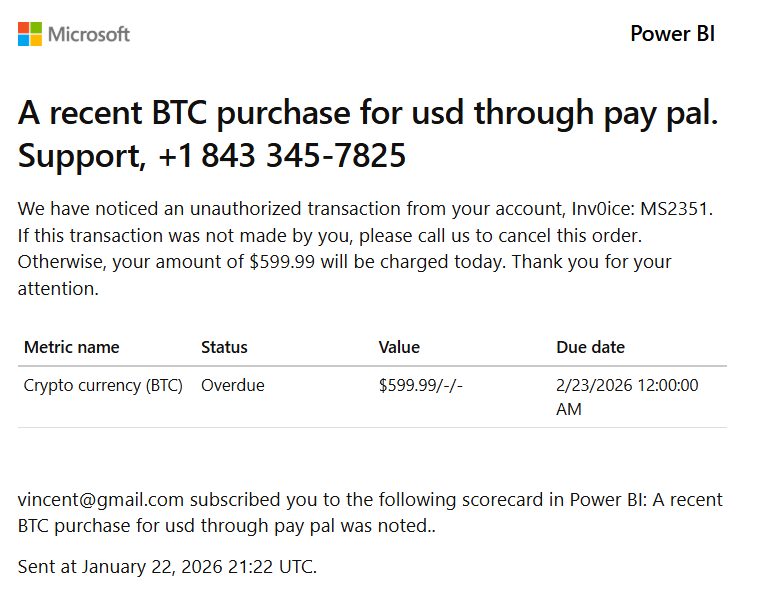
Task: Click the Status column header
Action: click(224, 347)
